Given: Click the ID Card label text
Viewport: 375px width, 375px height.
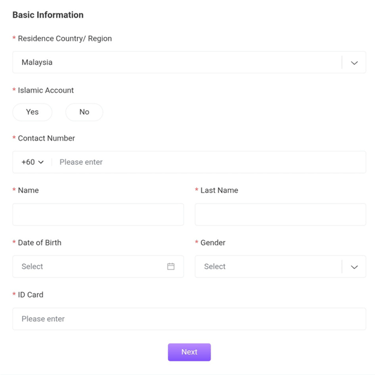Looking at the screenshot, I should 30,295.
